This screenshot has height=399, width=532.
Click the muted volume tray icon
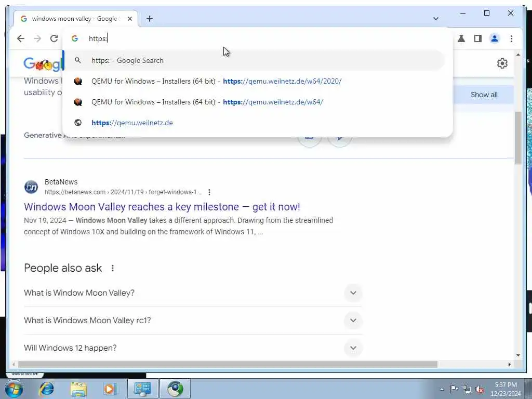point(480,390)
